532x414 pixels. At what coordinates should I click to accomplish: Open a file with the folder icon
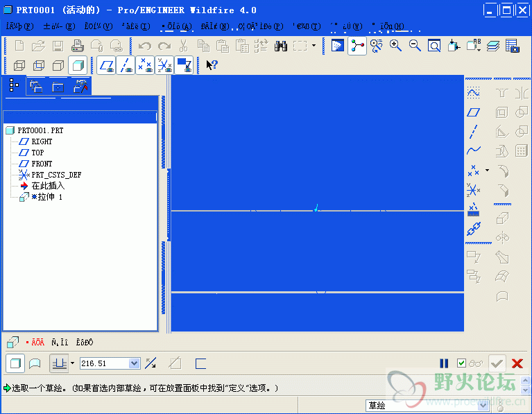pyautogui.click(x=38, y=46)
